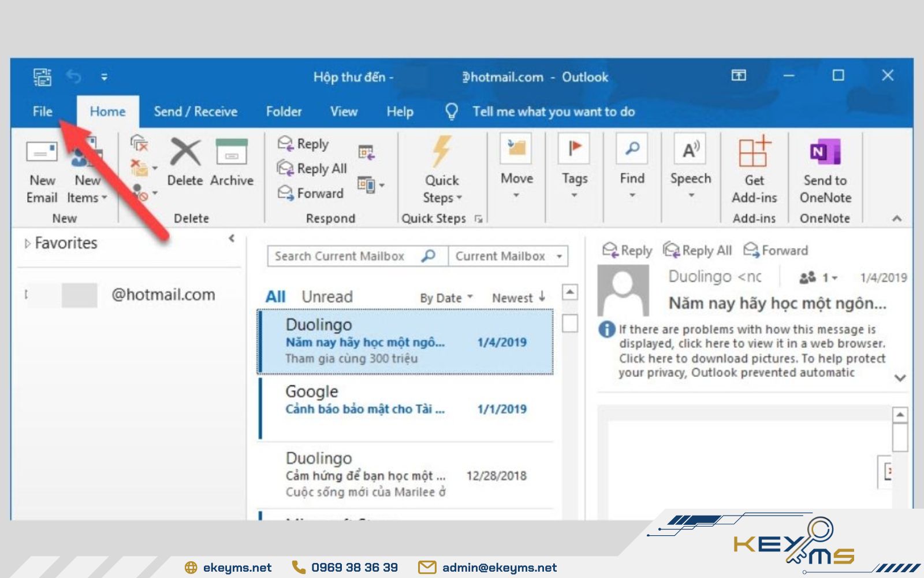The height and width of the screenshot is (578, 924).
Task: Click the reading pane scrollbar thumb
Action: tap(900, 438)
